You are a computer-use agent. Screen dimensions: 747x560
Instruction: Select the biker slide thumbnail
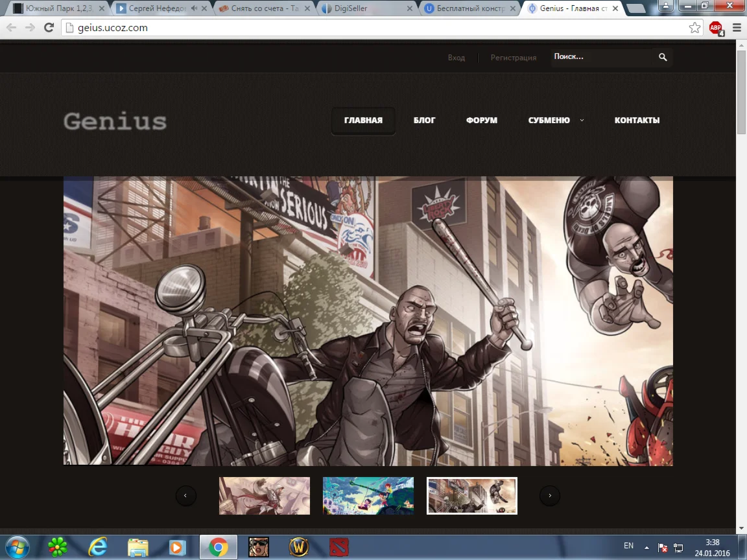click(x=472, y=496)
